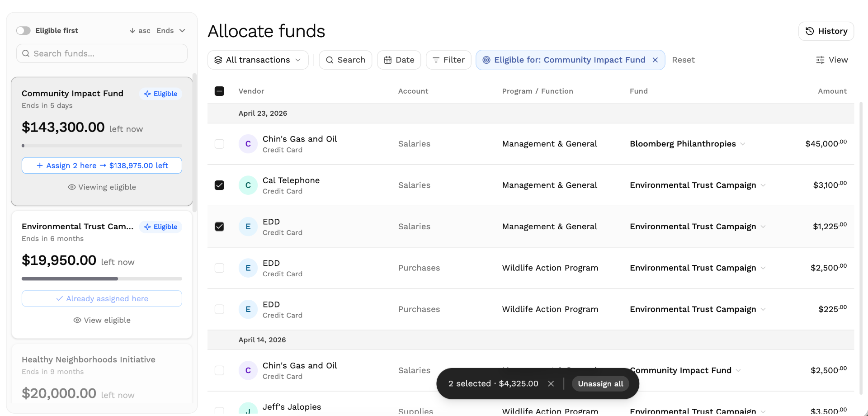Click Eligible badge on Environmental Trust card
The image size is (868, 416).
pyautogui.click(x=161, y=227)
